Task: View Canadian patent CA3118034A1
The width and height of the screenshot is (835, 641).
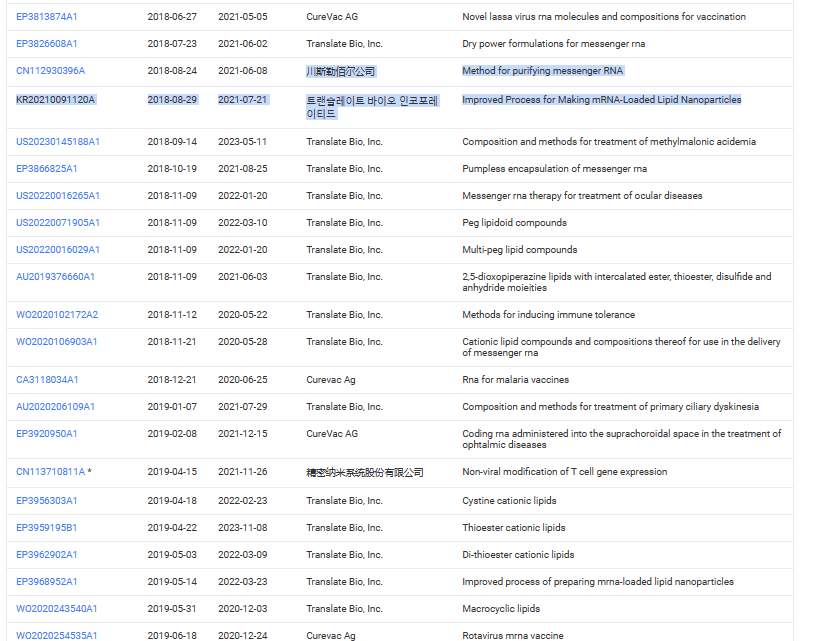Action: (x=47, y=380)
